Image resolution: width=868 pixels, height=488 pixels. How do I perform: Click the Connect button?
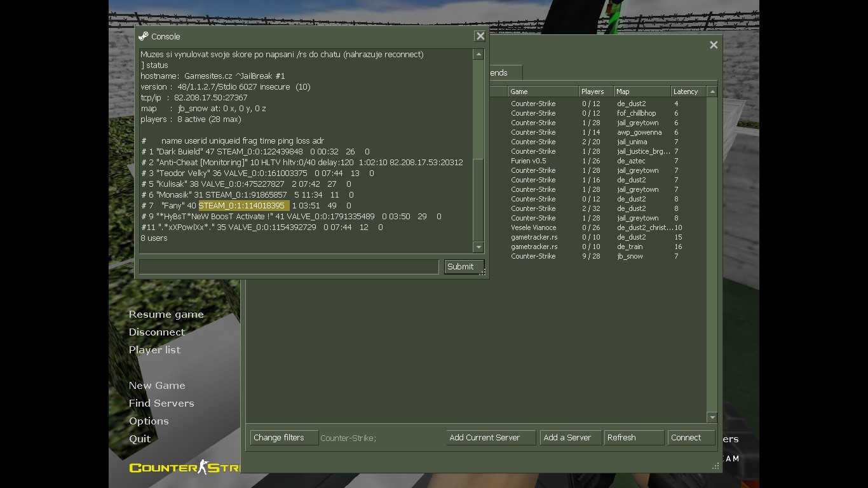(x=691, y=438)
